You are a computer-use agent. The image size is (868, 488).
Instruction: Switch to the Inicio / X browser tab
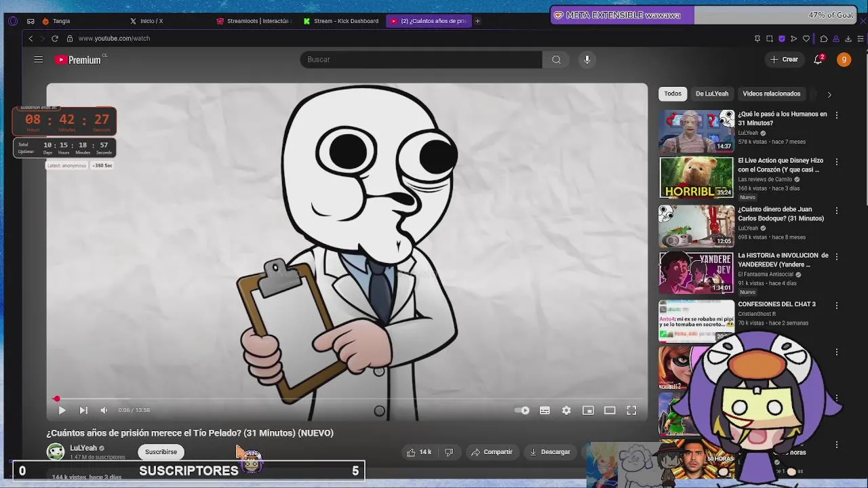(x=168, y=21)
